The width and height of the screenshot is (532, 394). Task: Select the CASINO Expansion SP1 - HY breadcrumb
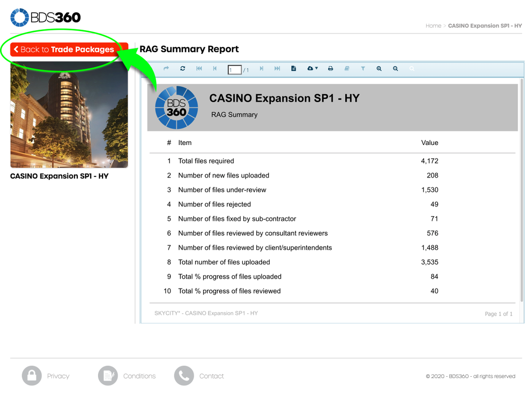tap(485, 26)
